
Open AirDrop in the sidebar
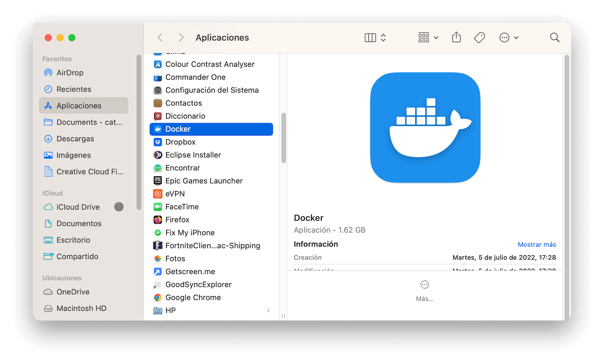[x=70, y=73]
